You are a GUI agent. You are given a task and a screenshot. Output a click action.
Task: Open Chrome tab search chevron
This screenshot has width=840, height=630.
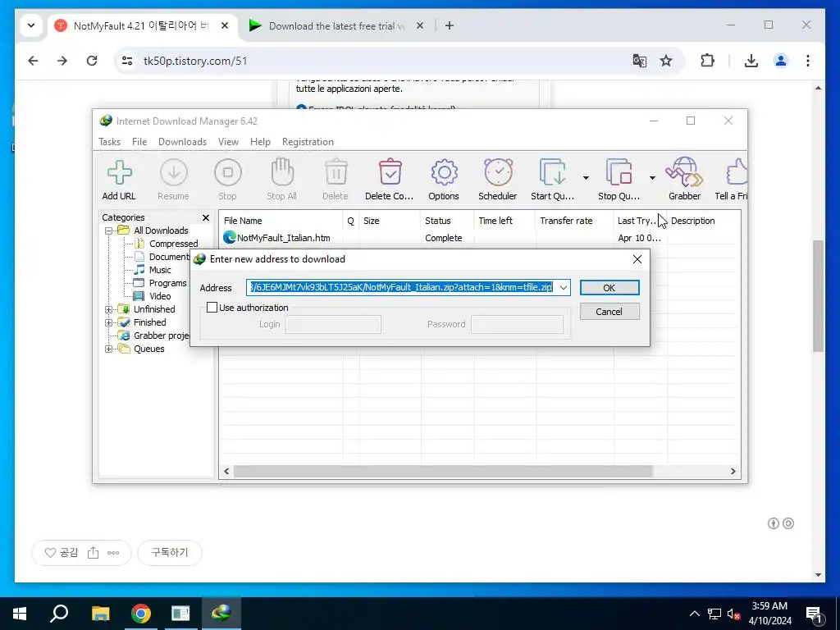point(31,25)
